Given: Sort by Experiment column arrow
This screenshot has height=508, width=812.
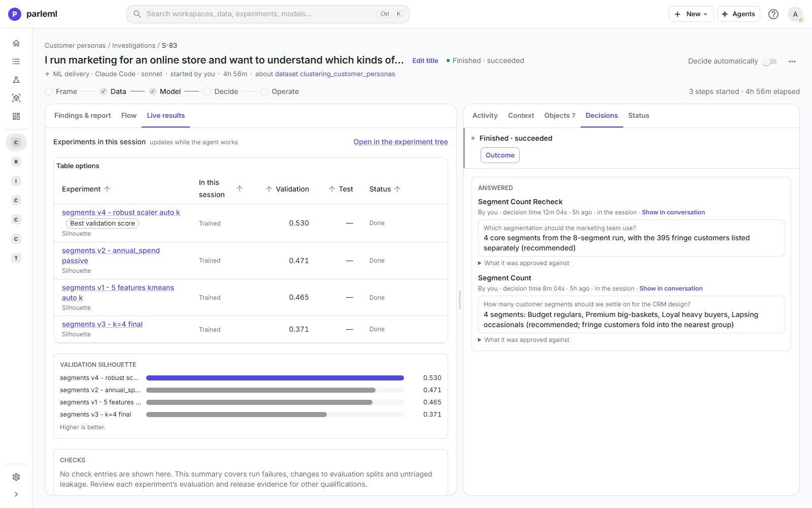Looking at the screenshot, I should (107, 189).
